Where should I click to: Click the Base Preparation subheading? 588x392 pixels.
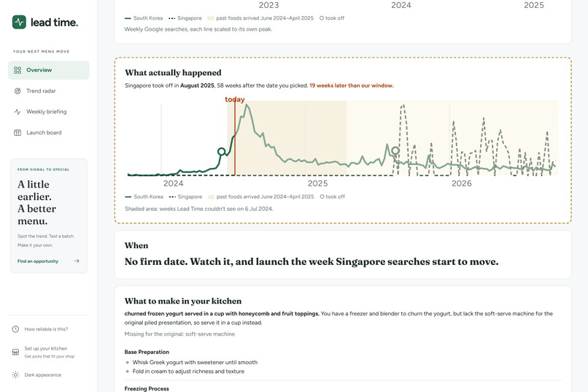[x=147, y=352]
